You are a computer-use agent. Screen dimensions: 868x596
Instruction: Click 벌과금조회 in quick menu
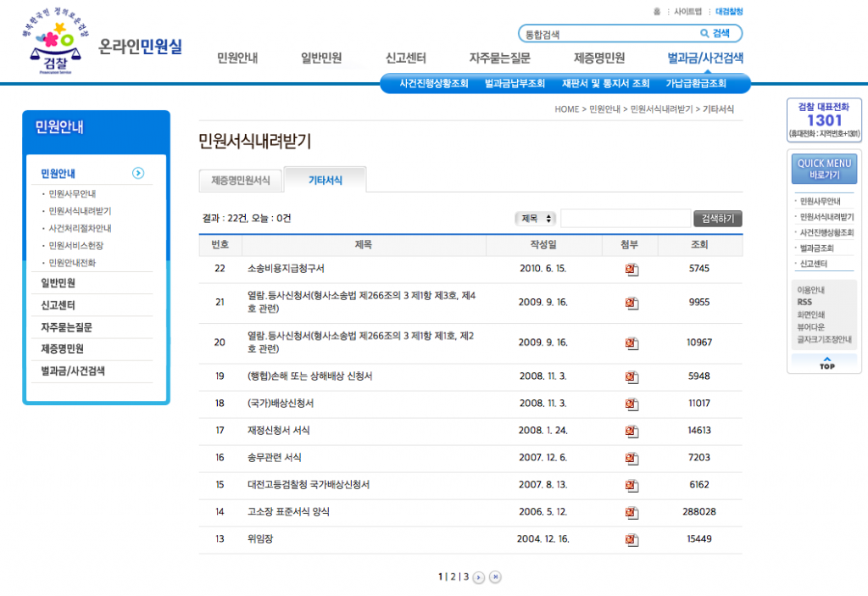pyautogui.click(x=816, y=248)
